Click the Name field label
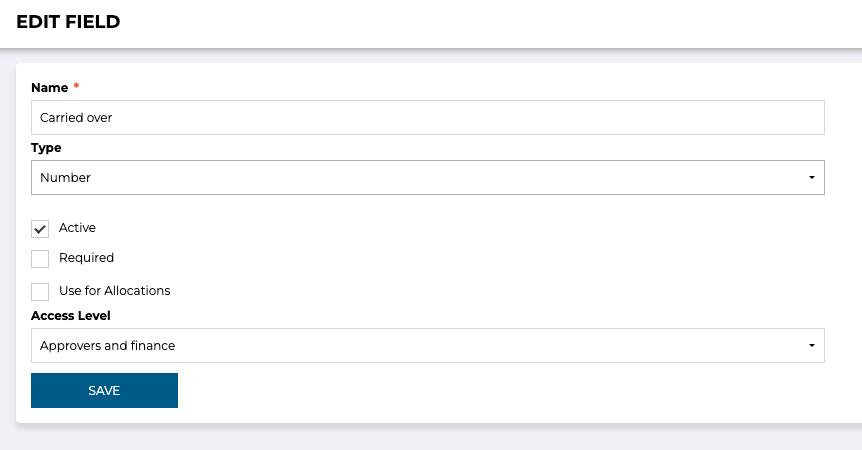The image size is (862, 450). pos(49,88)
